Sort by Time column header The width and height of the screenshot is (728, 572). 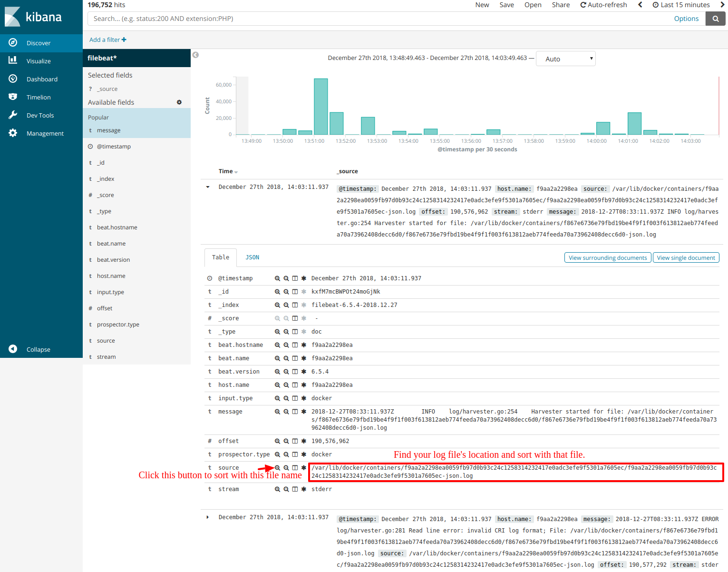click(228, 171)
